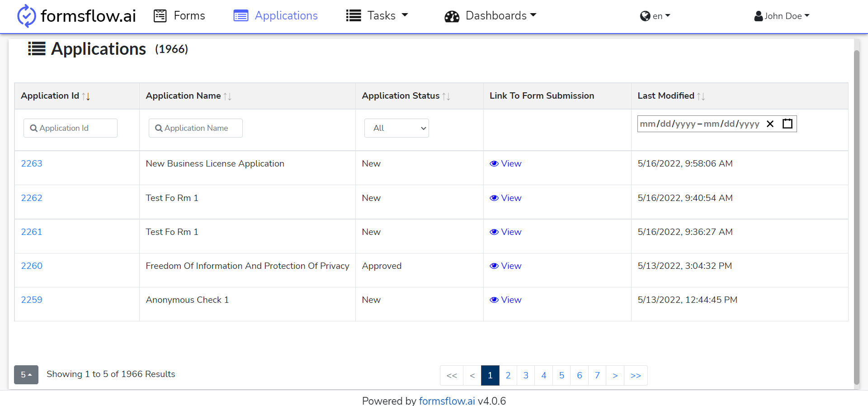
Task: Click the Applications list icon in navbar
Action: pos(241,16)
